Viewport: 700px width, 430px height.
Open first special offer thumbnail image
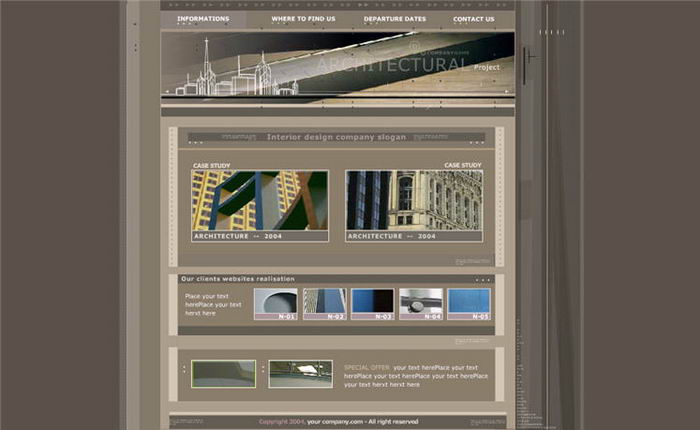click(224, 374)
